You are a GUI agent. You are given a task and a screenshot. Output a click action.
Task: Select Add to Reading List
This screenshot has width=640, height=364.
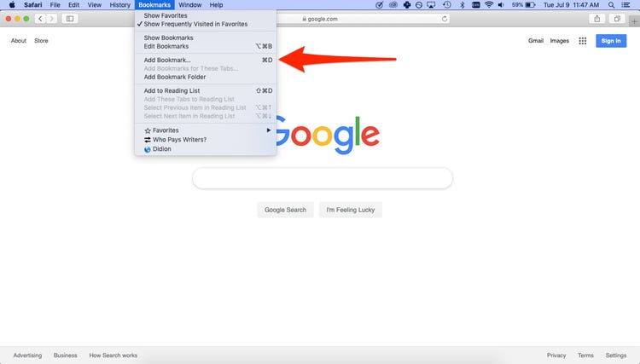click(206, 90)
